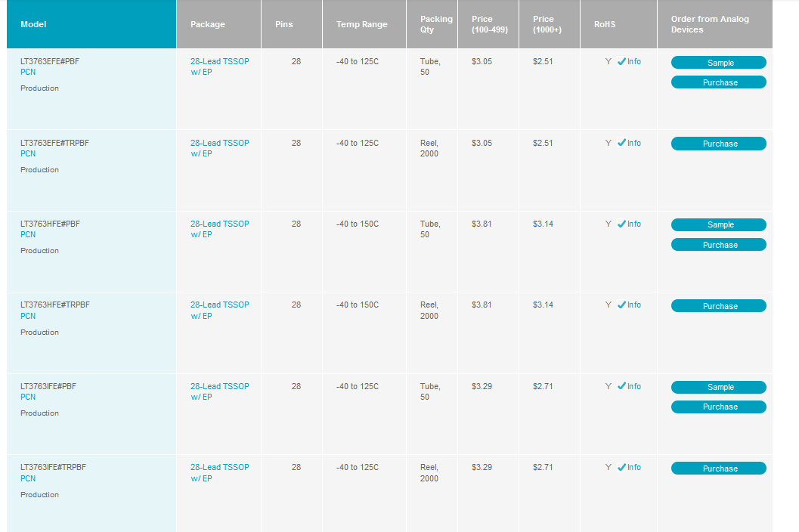Request a Sample of LT3763HFE#PBF

(718, 224)
